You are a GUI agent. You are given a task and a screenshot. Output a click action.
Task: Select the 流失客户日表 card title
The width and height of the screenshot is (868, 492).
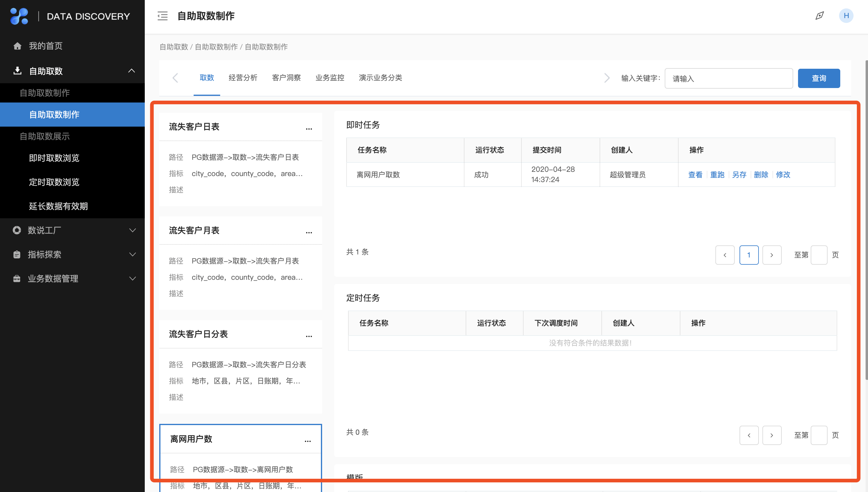194,127
